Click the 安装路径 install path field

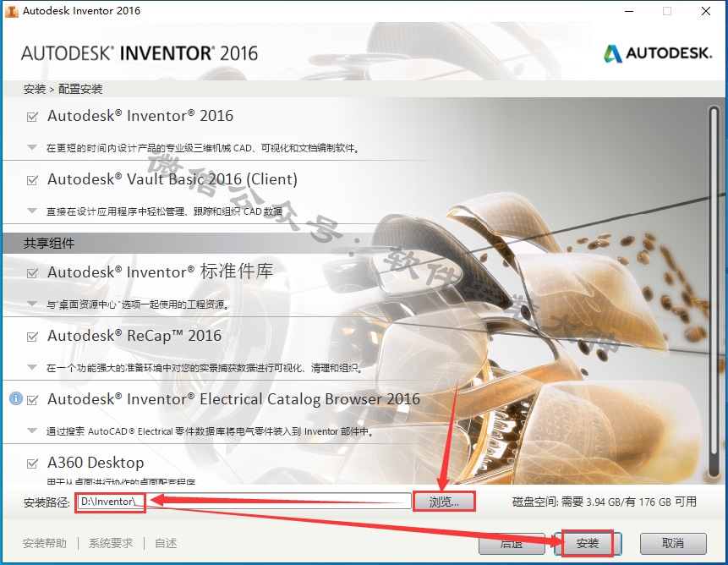[244, 502]
